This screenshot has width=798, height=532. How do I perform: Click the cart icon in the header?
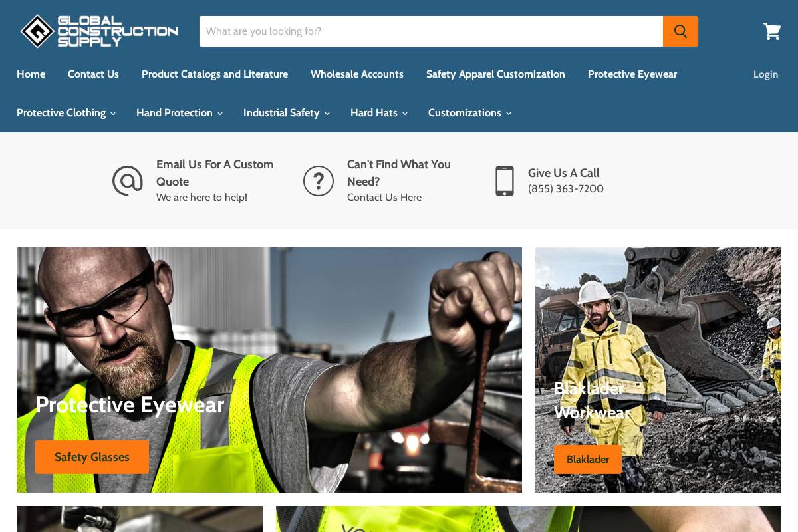tap(771, 31)
